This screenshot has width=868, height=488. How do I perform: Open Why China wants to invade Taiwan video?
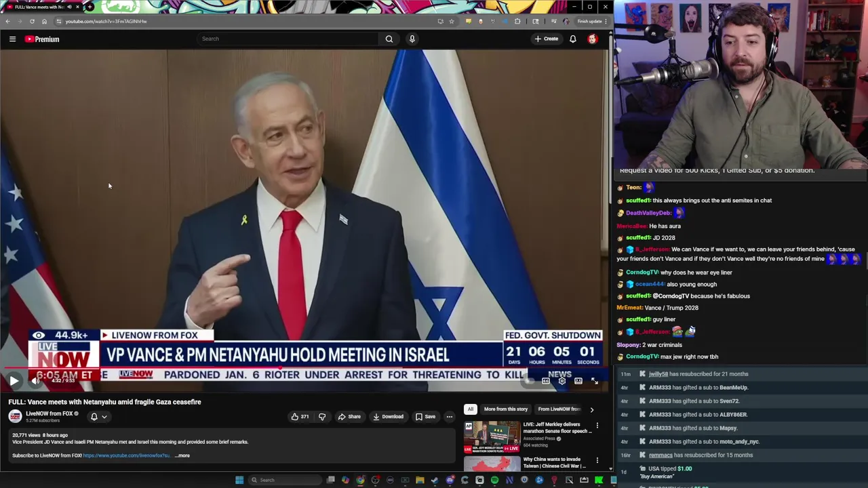coord(555,462)
